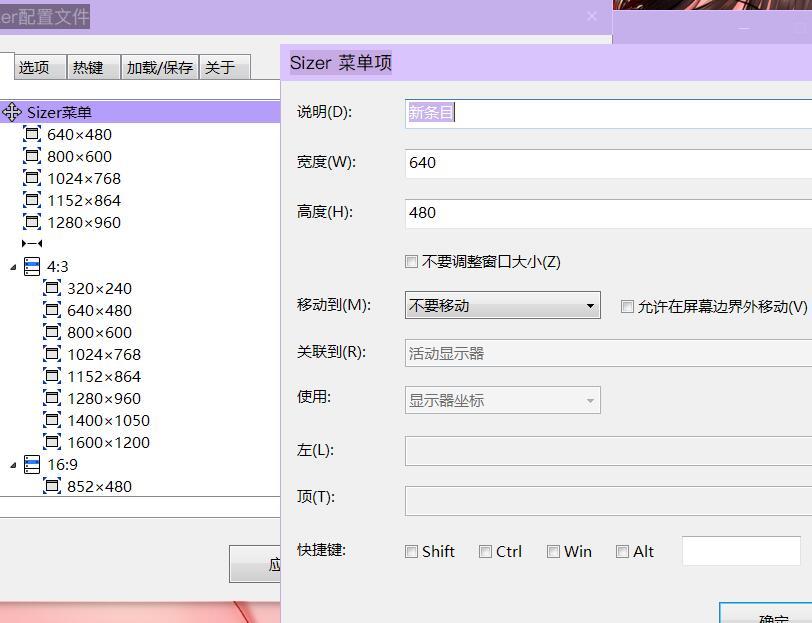This screenshot has height=623, width=812.
Task: Click window icon beside 1600×1200
Action: [x=52, y=442]
